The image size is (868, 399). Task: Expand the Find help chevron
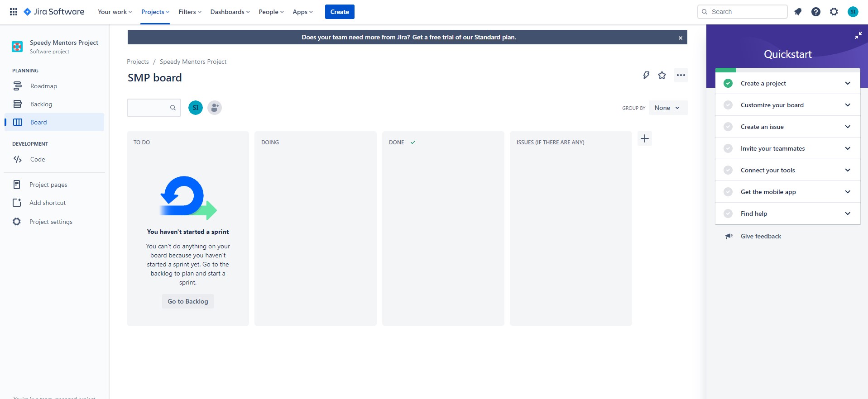(x=848, y=214)
